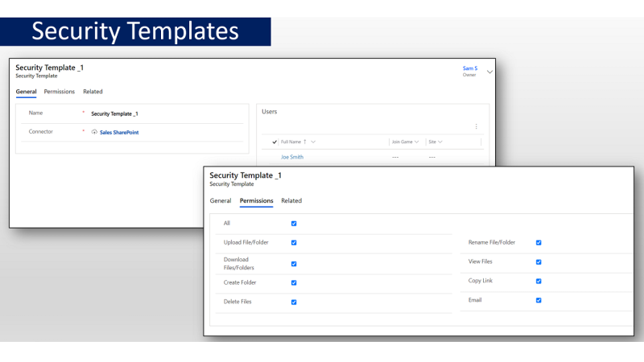Open the Full Name column dropdown
The width and height of the screenshot is (644, 362).
pyautogui.click(x=313, y=142)
